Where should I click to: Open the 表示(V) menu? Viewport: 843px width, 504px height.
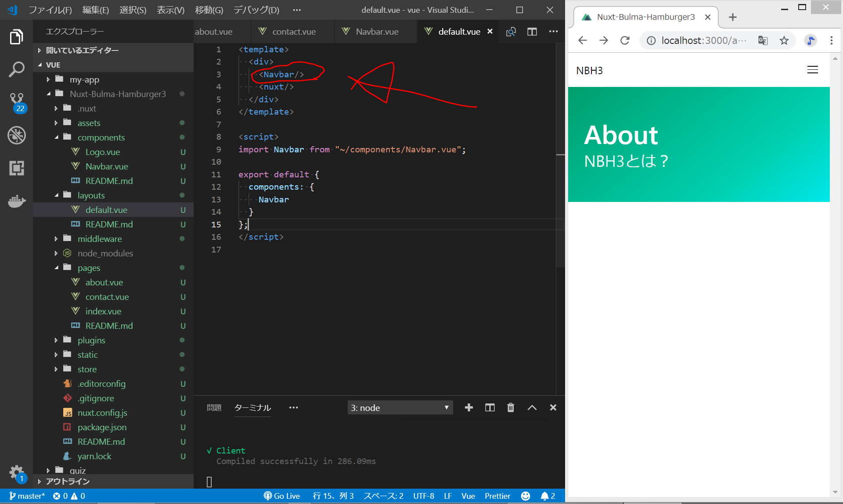pyautogui.click(x=170, y=10)
